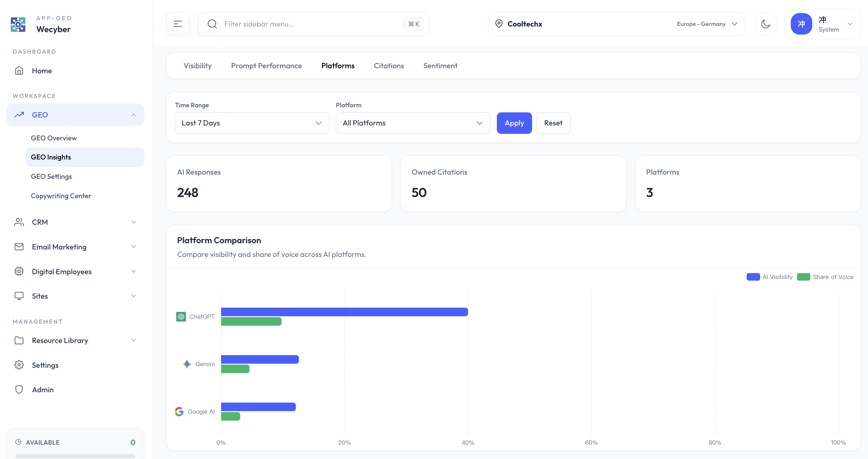Click the Sites monitor icon
Screen dimensions: 868x459
(x=19, y=296)
